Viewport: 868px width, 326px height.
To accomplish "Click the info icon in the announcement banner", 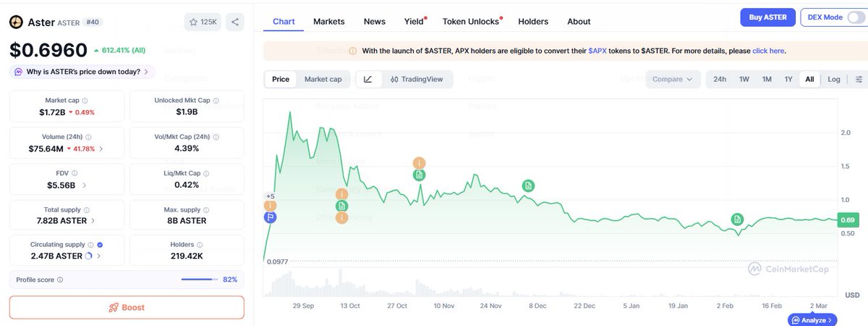I will click(x=352, y=51).
